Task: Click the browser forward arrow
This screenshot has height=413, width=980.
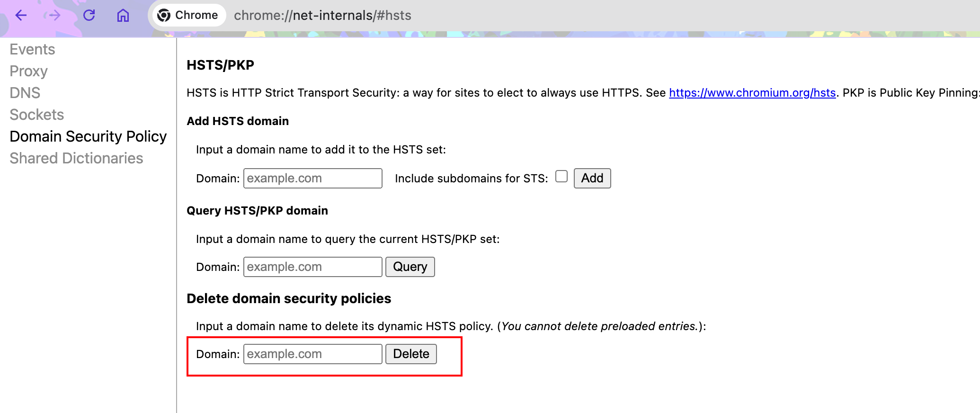Action: coord(53,16)
